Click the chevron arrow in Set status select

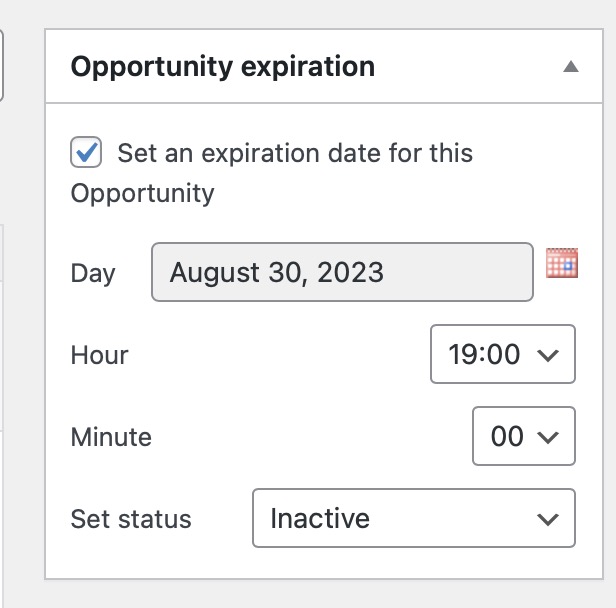point(548,519)
